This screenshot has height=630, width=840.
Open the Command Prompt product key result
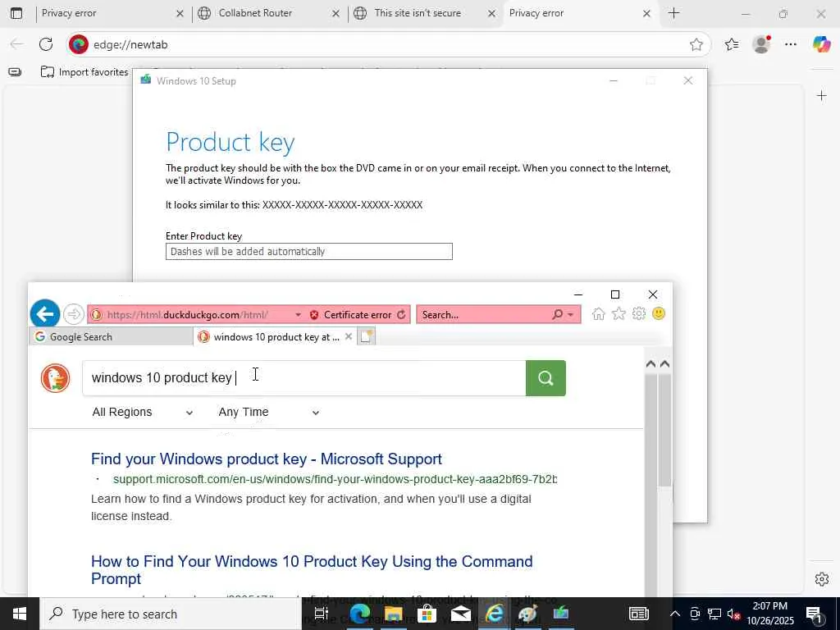coord(312,569)
